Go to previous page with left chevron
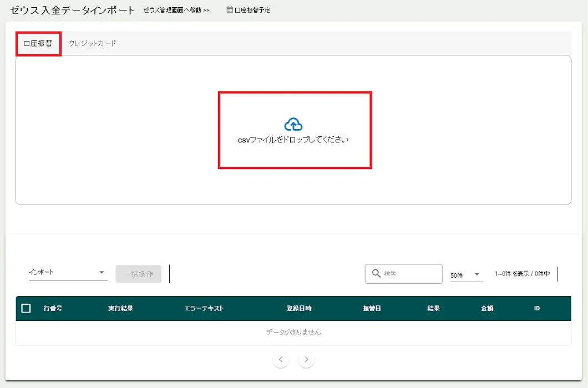Screen dimensions: 588x388 281,360
